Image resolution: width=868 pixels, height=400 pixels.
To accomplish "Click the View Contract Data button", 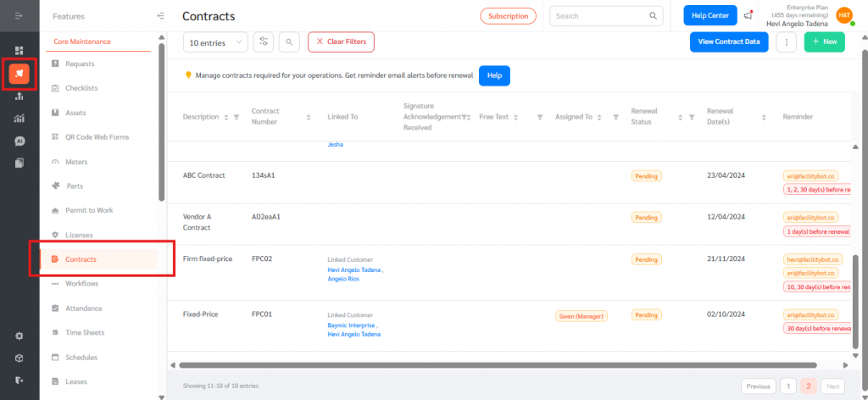I will click(x=728, y=42).
